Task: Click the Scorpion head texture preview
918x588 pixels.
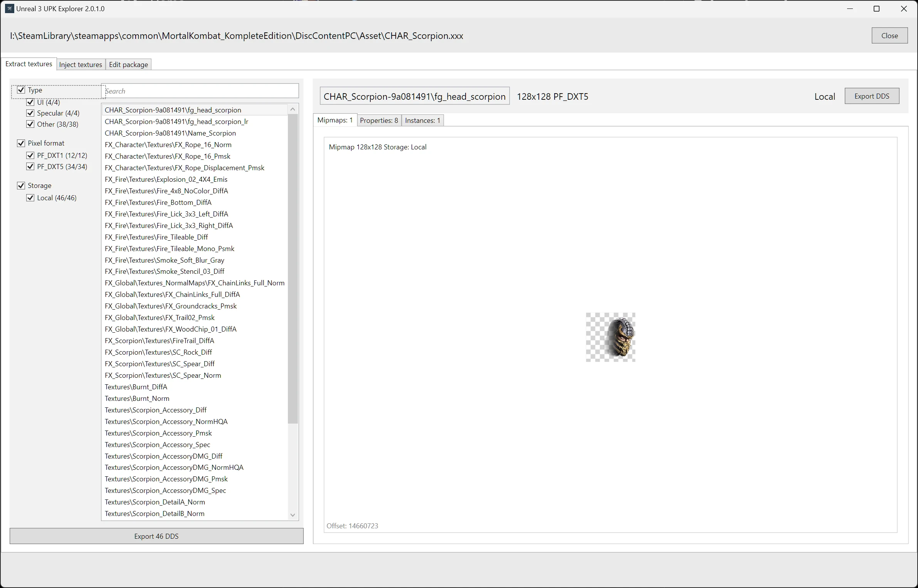Action: (610, 337)
